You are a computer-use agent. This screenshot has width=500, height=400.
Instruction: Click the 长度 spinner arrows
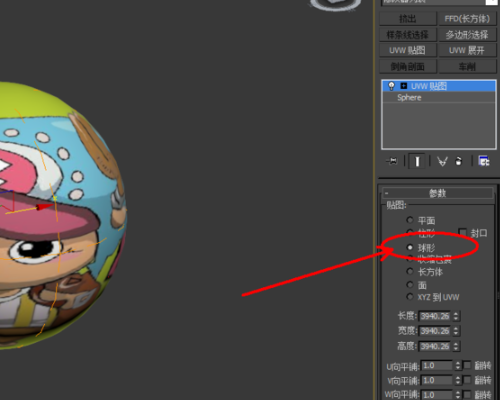[456, 316]
